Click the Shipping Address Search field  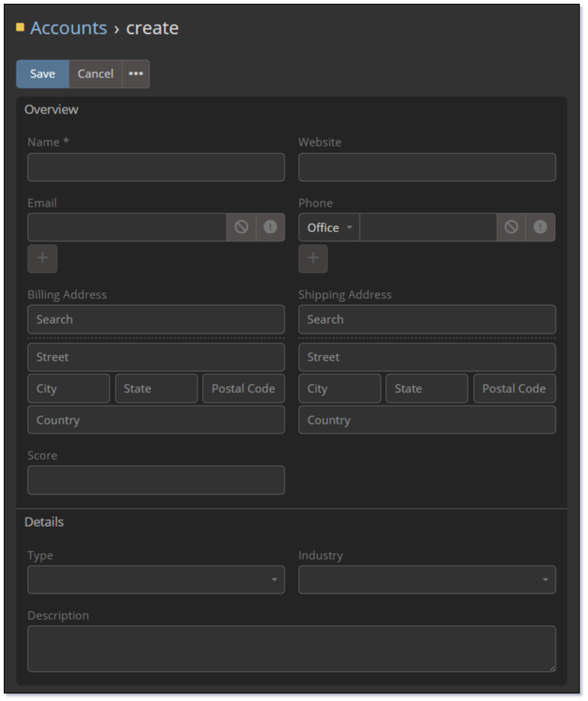click(427, 319)
